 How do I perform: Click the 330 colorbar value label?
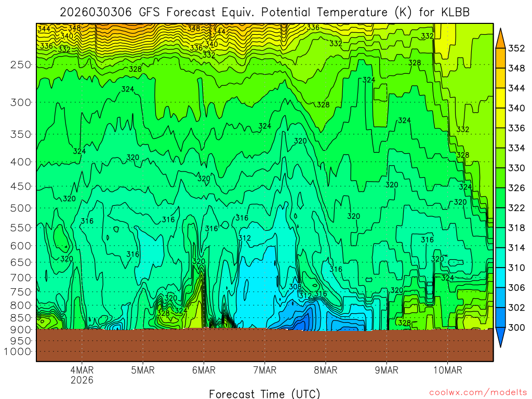[x=516, y=168]
